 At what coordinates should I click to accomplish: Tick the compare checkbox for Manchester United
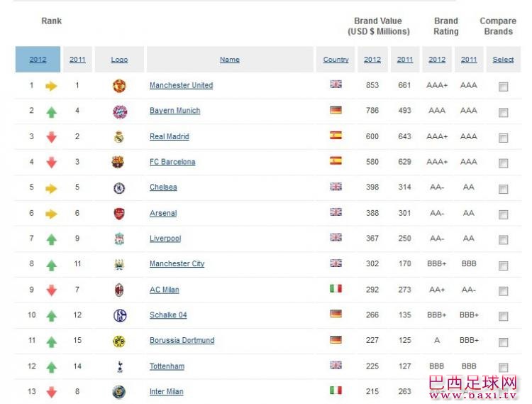pyautogui.click(x=503, y=87)
